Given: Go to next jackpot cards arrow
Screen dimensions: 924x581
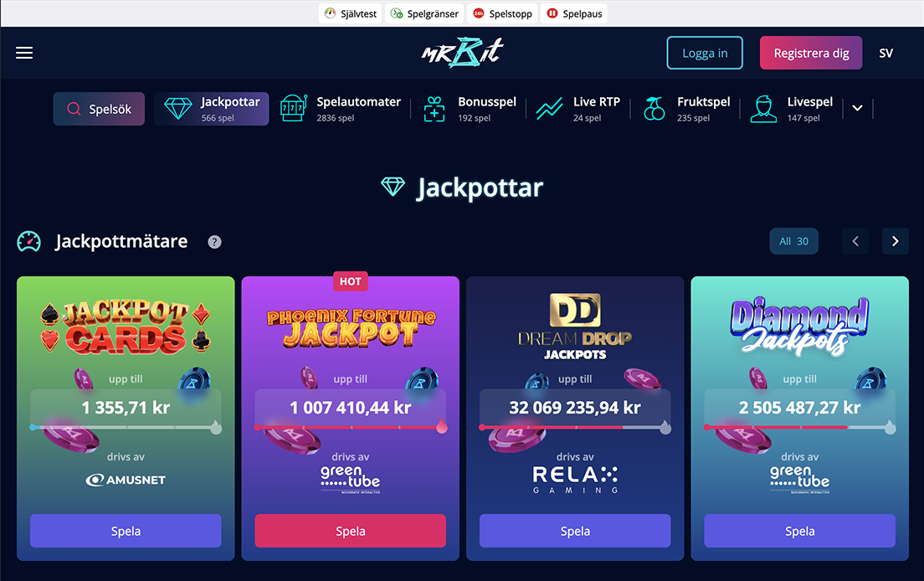Looking at the screenshot, I should [x=896, y=241].
